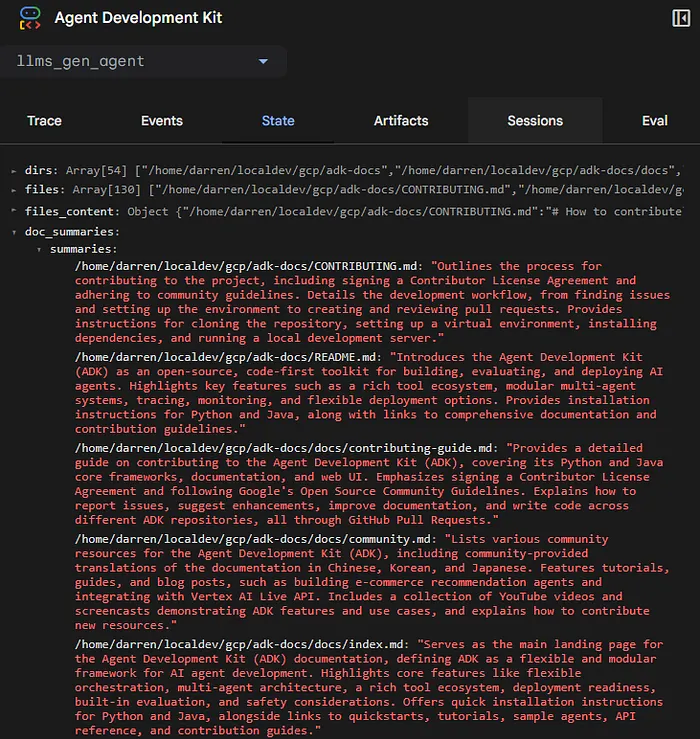Open the Eval tab
This screenshot has width=700, height=739.
(655, 121)
